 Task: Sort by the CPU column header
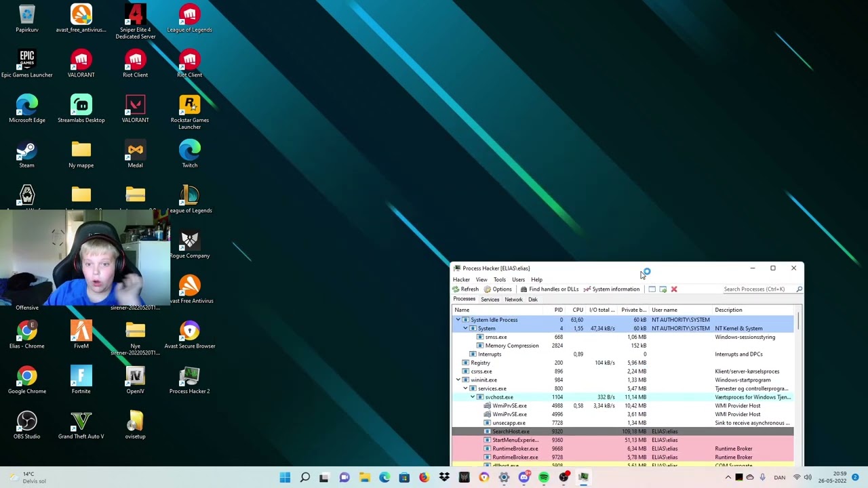576,310
